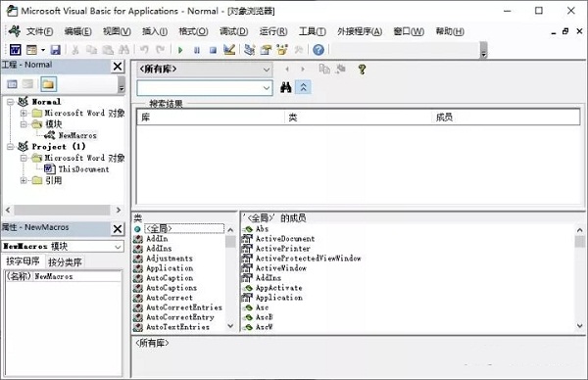Run macro with green play icon

click(x=180, y=50)
